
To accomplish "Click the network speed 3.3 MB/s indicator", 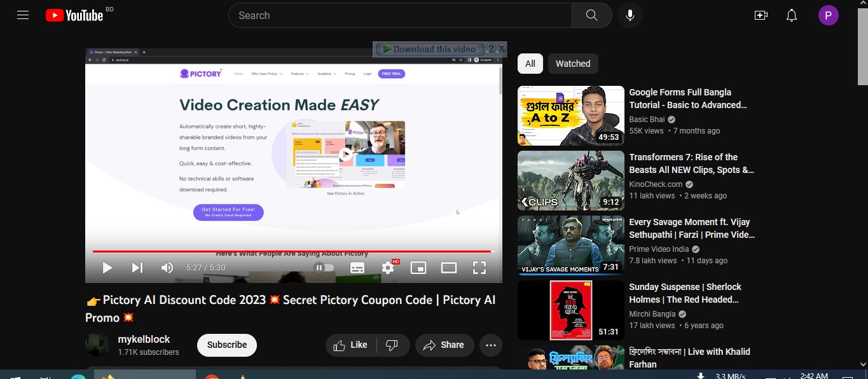I will [x=730, y=376].
